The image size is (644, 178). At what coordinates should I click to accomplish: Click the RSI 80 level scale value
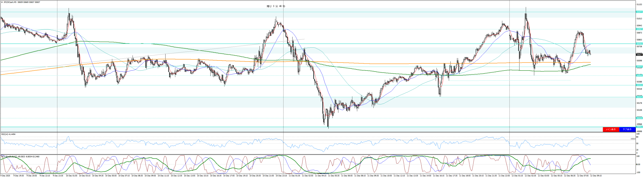[637, 137]
